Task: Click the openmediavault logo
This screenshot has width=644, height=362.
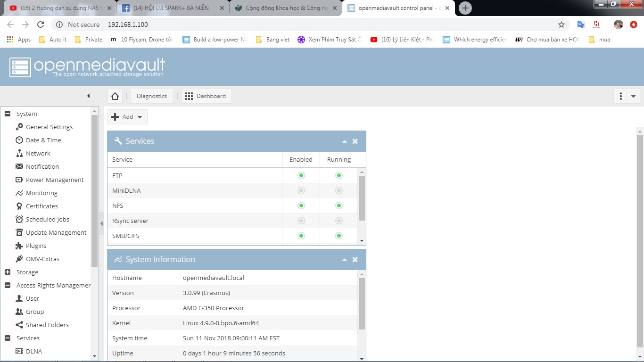Action: click(87, 67)
